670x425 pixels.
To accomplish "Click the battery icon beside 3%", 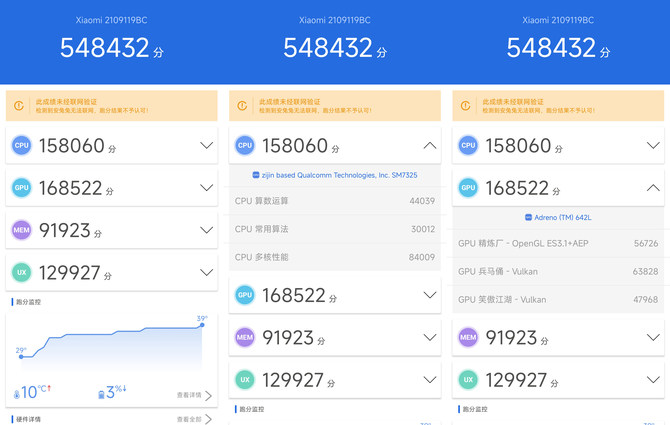I will point(102,394).
